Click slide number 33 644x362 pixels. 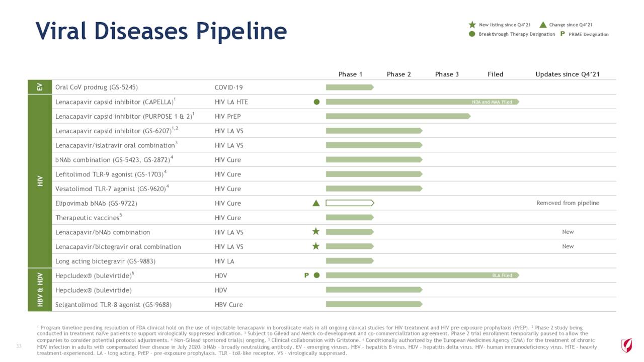pos(19,346)
